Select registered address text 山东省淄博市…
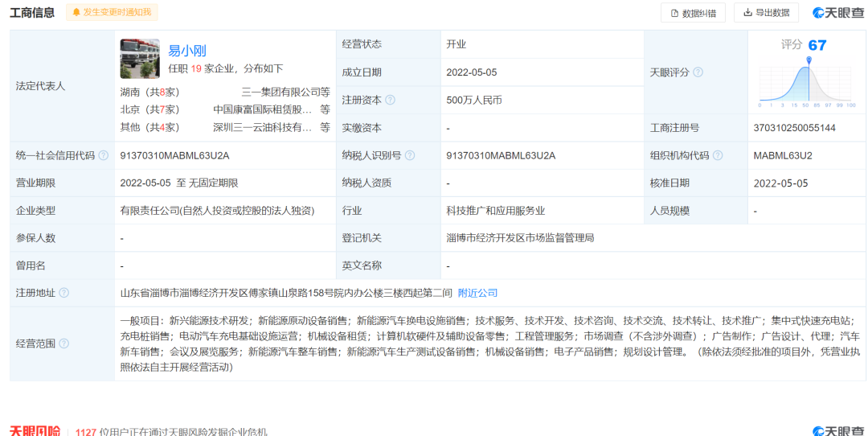Screen dimensions: 868x436 (x=286, y=293)
